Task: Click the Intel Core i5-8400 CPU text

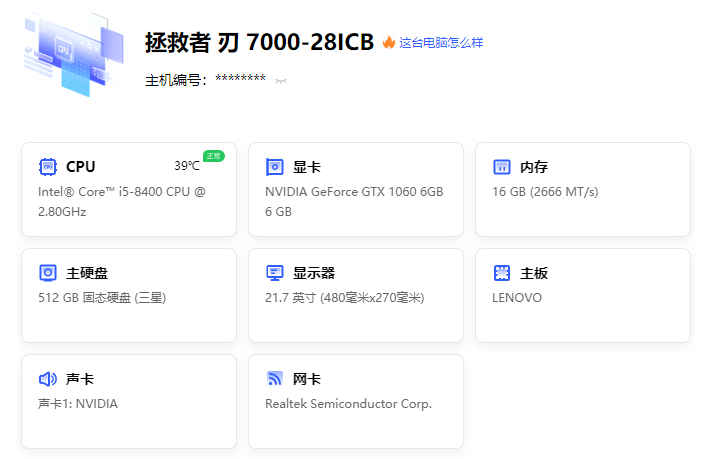Action: click(122, 202)
